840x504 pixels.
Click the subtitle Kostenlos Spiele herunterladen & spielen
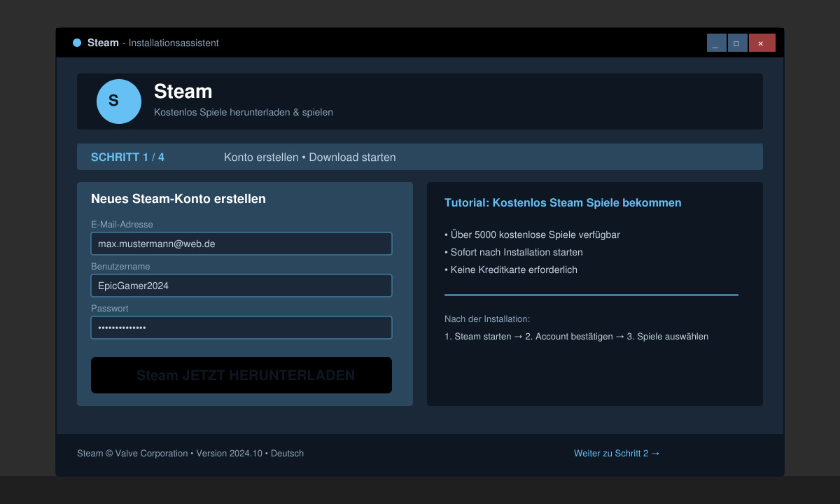(x=244, y=112)
